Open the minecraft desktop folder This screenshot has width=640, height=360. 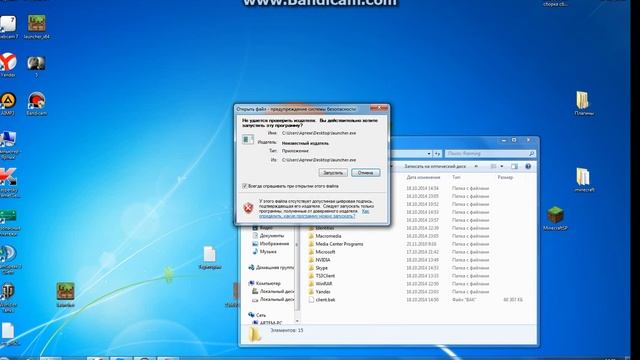point(584,180)
